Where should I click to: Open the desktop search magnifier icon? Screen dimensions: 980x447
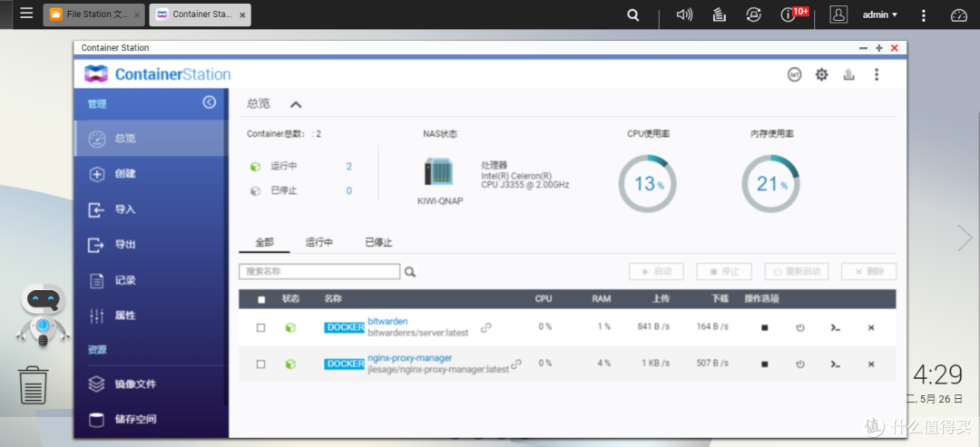click(x=633, y=15)
